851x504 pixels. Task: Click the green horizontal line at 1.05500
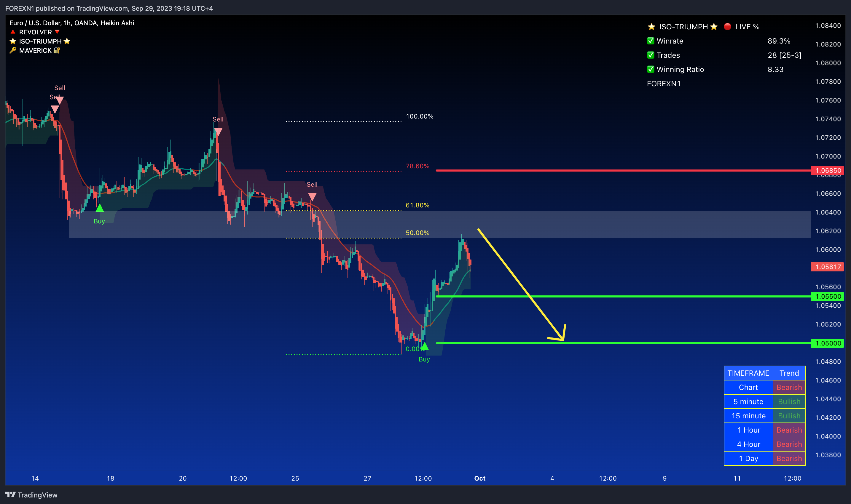coord(623,297)
